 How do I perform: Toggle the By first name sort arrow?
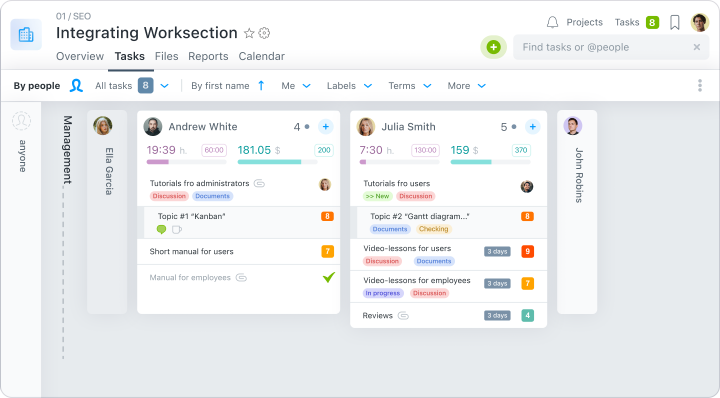[x=261, y=85]
